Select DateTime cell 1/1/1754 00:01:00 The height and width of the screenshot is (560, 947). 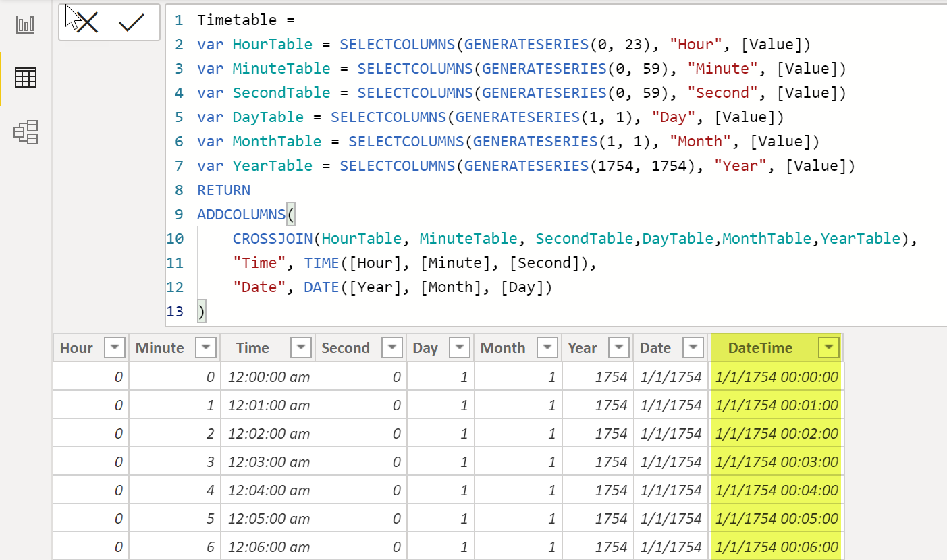pyautogui.click(x=776, y=405)
